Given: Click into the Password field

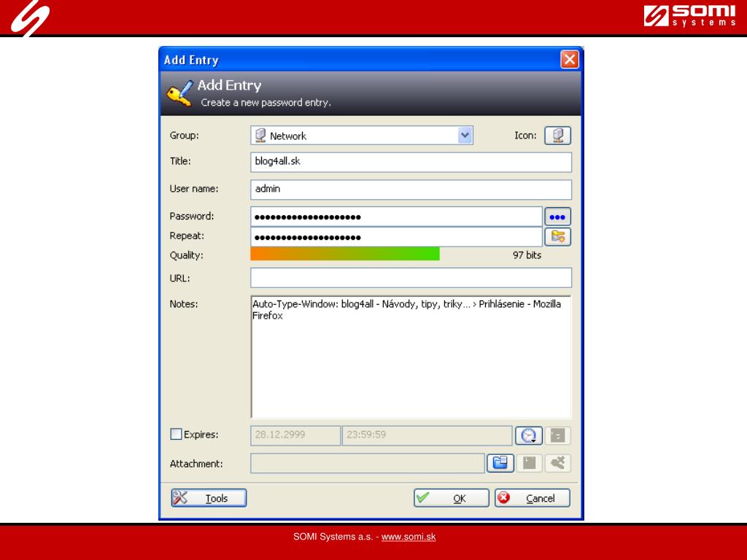Looking at the screenshot, I should 396,217.
